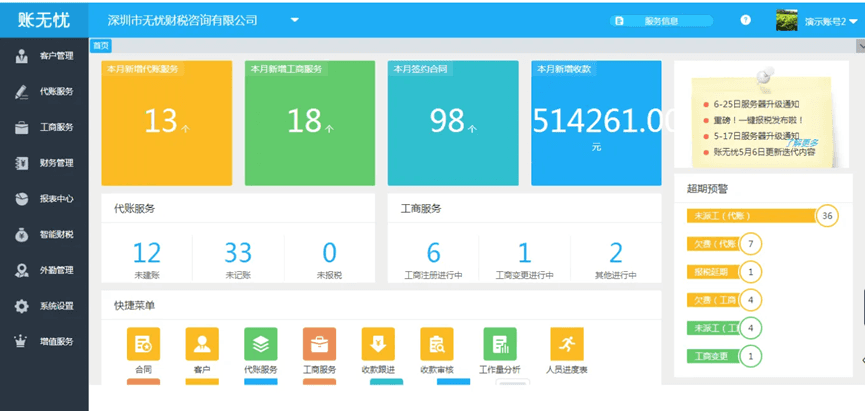The height and width of the screenshot is (411, 865).
Task: Select 系统设置 label in the sidebar
Action: coord(56,306)
